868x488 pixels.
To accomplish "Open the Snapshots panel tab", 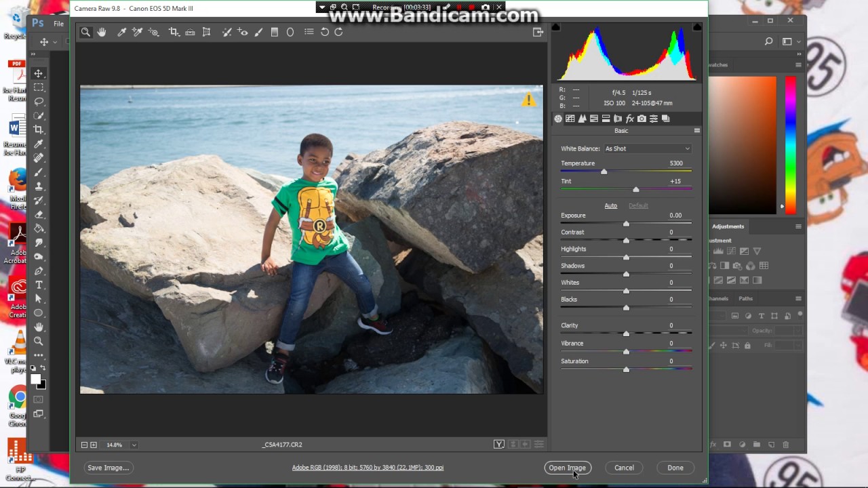I will coord(666,119).
